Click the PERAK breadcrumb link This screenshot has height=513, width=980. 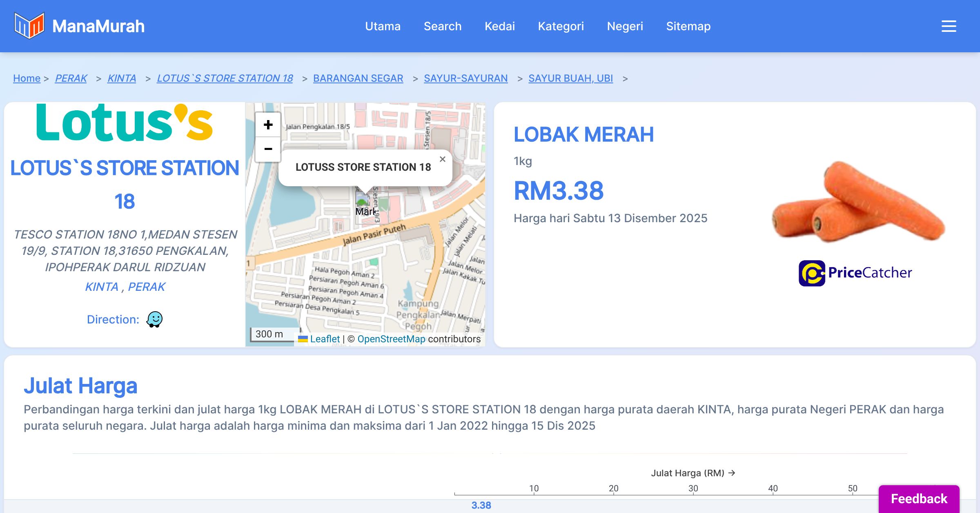[x=71, y=78]
